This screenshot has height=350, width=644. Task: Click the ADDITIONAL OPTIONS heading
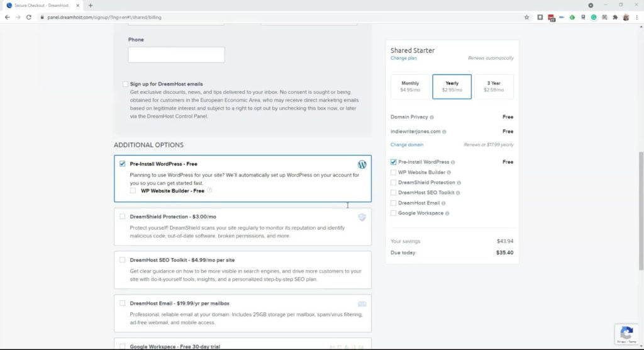click(x=148, y=145)
